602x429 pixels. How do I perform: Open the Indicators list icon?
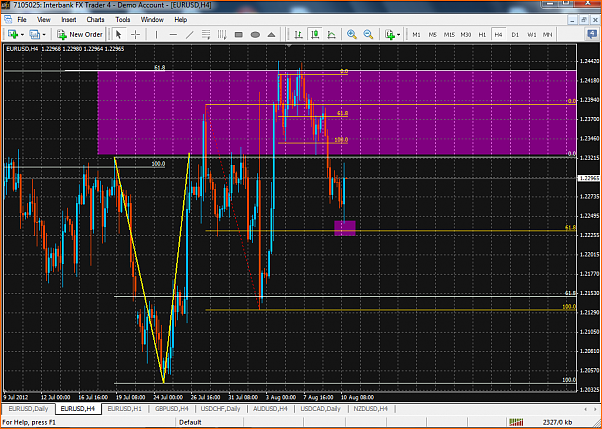[390, 35]
